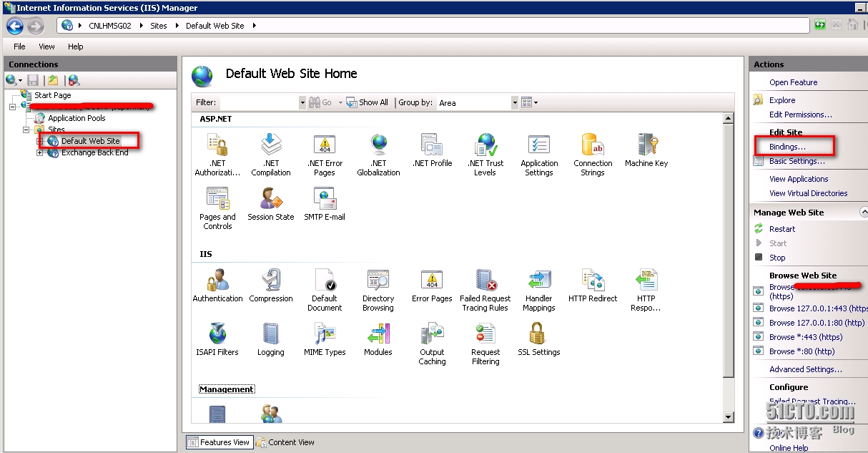This screenshot has height=453, width=868.
Task: Click Basic Settings... action
Action: coord(797,161)
